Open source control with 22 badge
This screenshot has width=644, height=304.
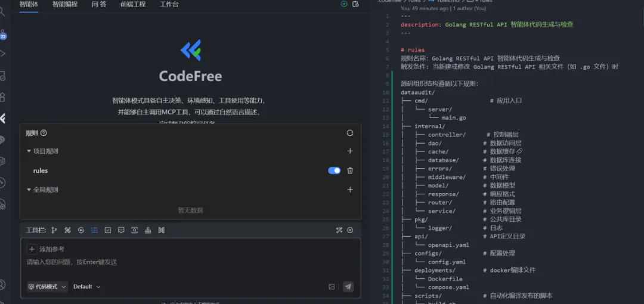pyautogui.click(x=3, y=35)
